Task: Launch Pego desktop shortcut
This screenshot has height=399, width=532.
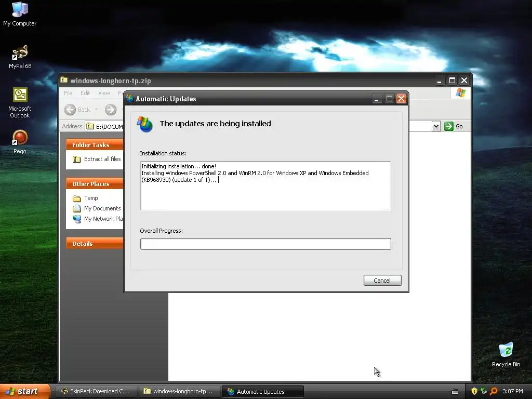Action: pyautogui.click(x=20, y=142)
